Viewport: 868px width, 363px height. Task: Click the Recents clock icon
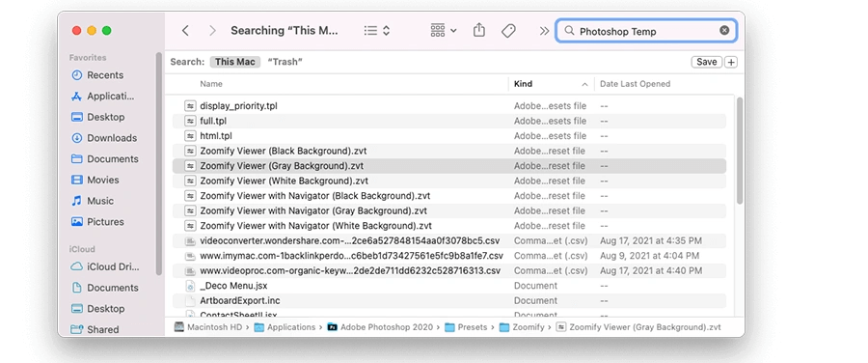click(x=77, y=74)
